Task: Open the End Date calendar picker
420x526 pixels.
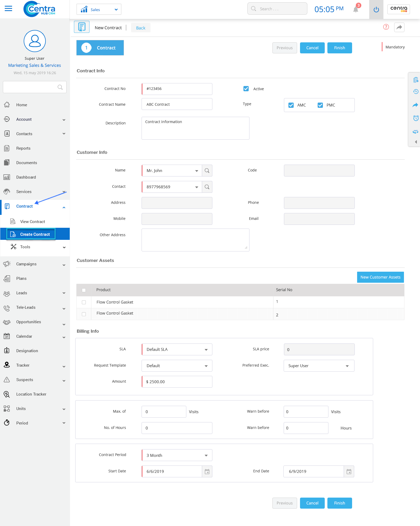Action: pyautogui.click(x=349, y=472)
